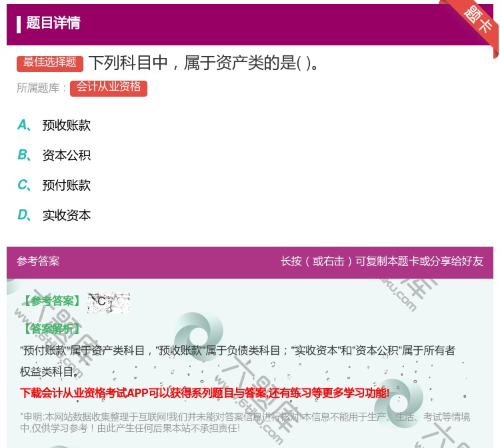Click the 参考答案 section header
The image size is (500, 448).
click(38, 261)
